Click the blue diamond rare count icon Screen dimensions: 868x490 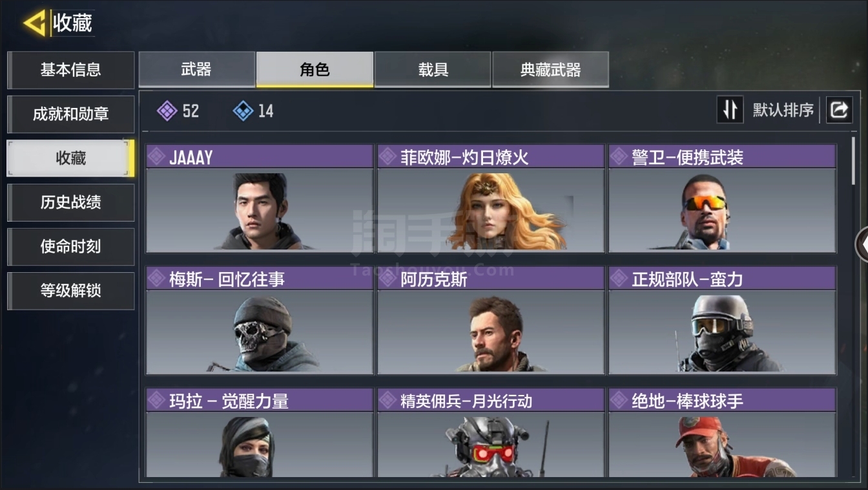tap(243, 111)
